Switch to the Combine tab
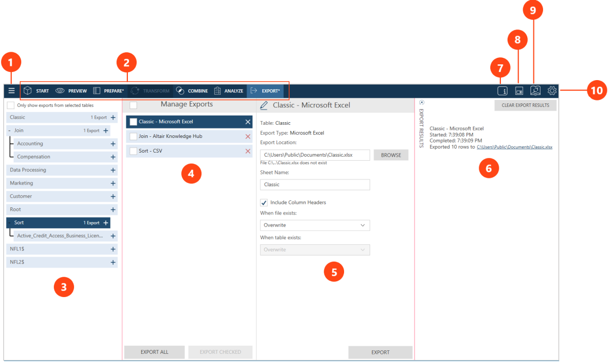This screenshot has width=609, height=364. pyautogui.click(x=192, y=91)
